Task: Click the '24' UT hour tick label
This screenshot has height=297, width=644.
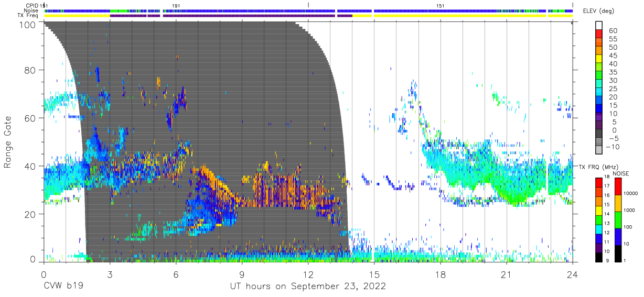Action: (573, 274)
